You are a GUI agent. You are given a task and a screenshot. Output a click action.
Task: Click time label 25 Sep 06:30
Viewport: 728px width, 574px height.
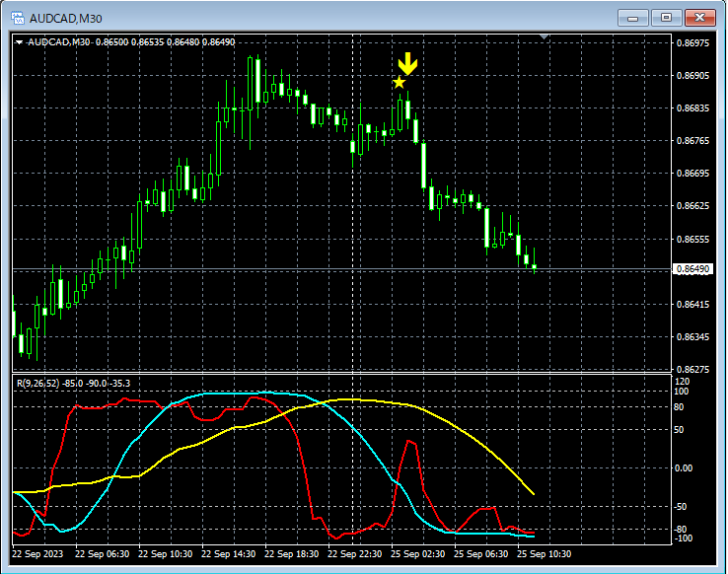pos(480,554)
